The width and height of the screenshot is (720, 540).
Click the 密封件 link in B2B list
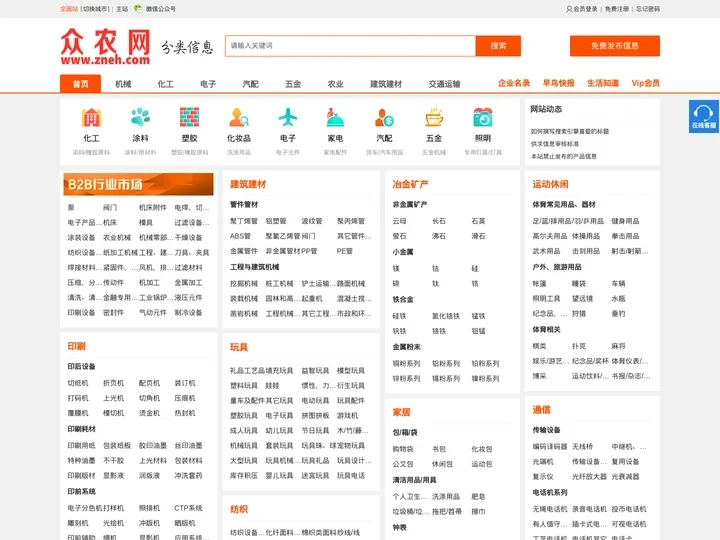click(x=113, y=312)
